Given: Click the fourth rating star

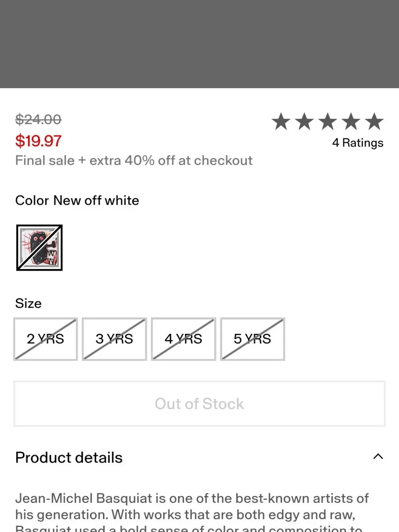Looking at the screenshot, I should [351, 121].
